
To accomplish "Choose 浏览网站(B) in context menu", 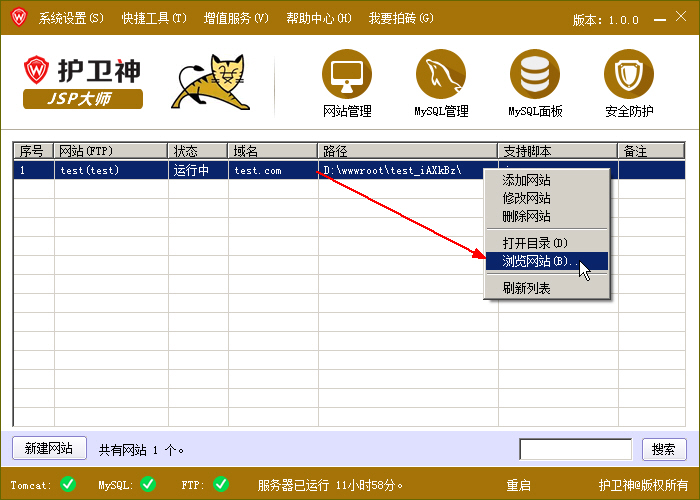I will 547,261.
